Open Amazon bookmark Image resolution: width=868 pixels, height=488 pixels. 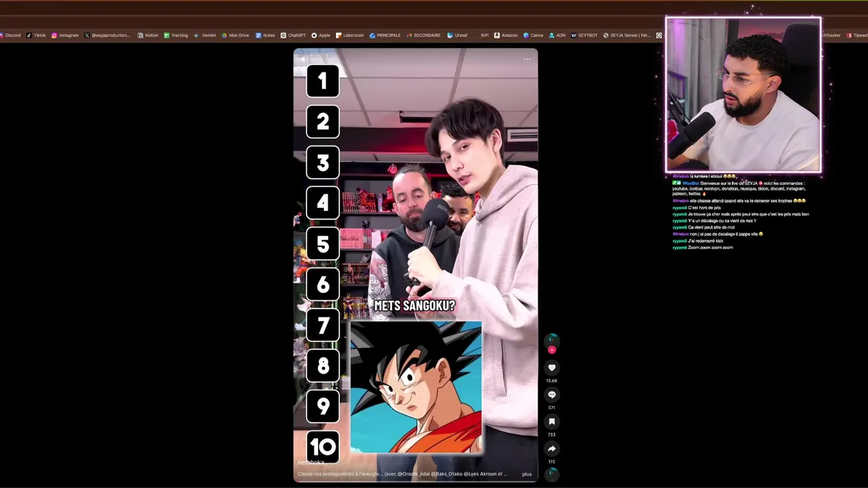pos(506,35)
